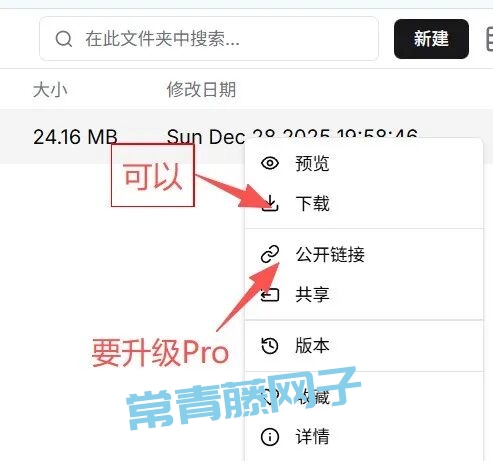Click the share icon beside 共享

[x=270, y=295]
